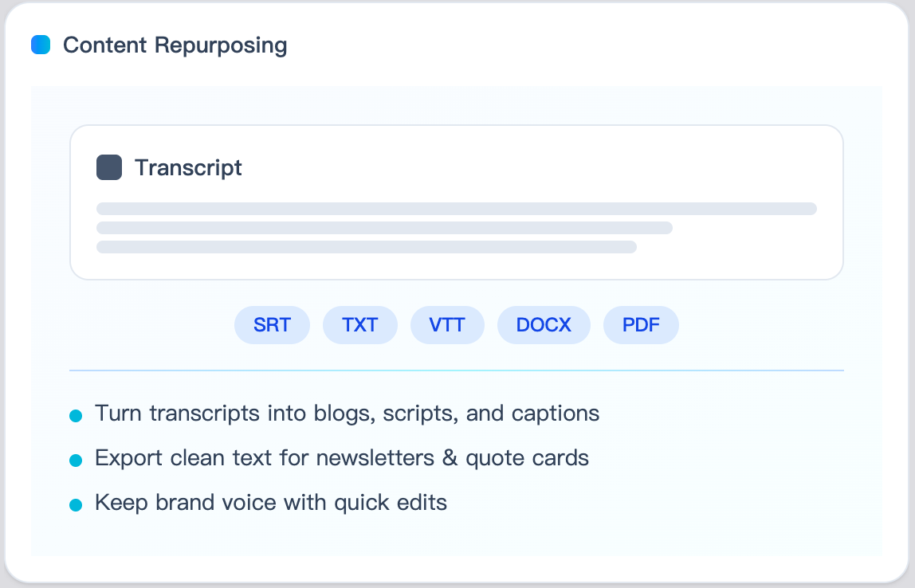Screen dimensions: 915x588
Task: Click the bullet dot beside newsletters text
Action: [x=77, y=461]
